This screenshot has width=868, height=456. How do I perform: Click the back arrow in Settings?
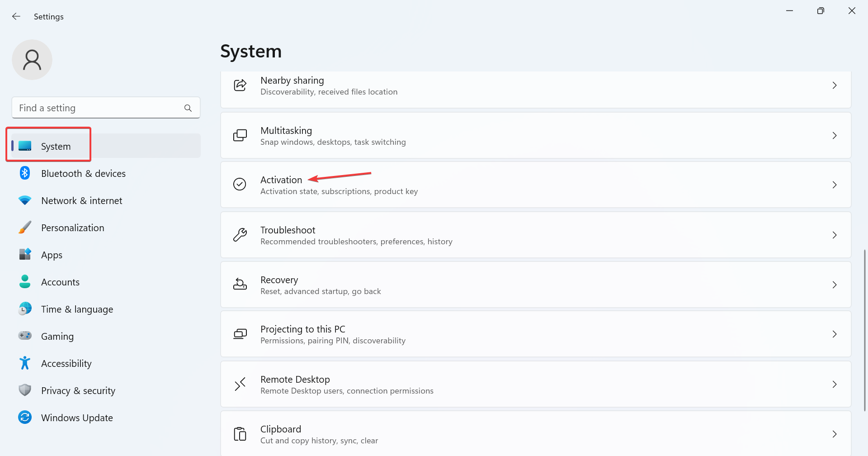click(16, 17)
